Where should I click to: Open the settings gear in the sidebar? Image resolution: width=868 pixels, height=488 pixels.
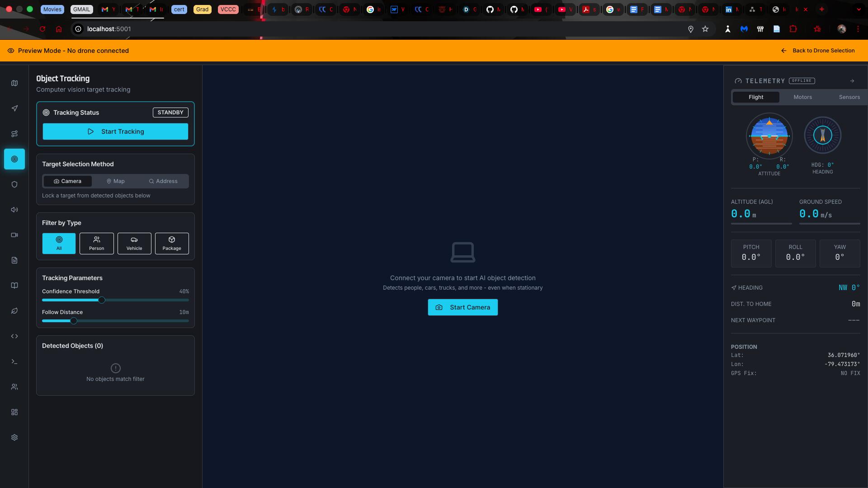[14, 437]
